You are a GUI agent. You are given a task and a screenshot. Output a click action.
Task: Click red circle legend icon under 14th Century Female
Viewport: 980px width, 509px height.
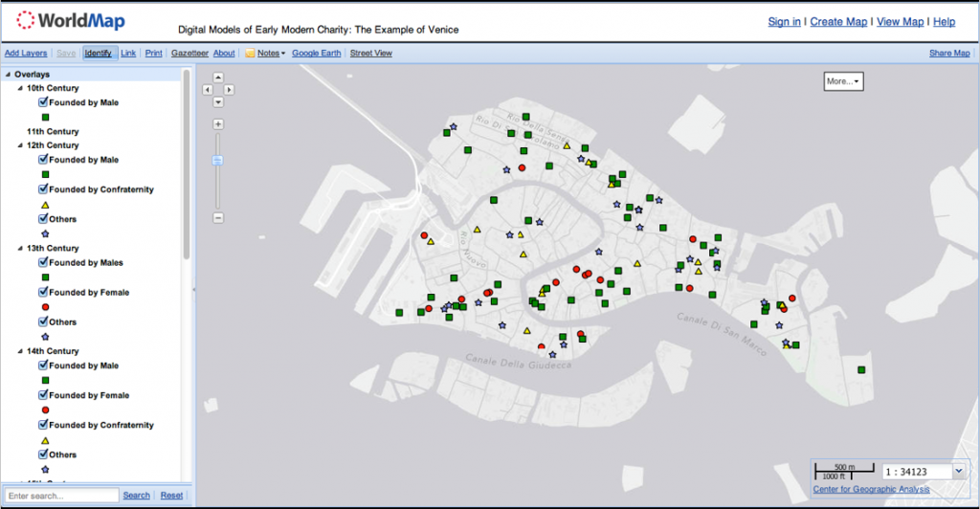pos(45,410)
